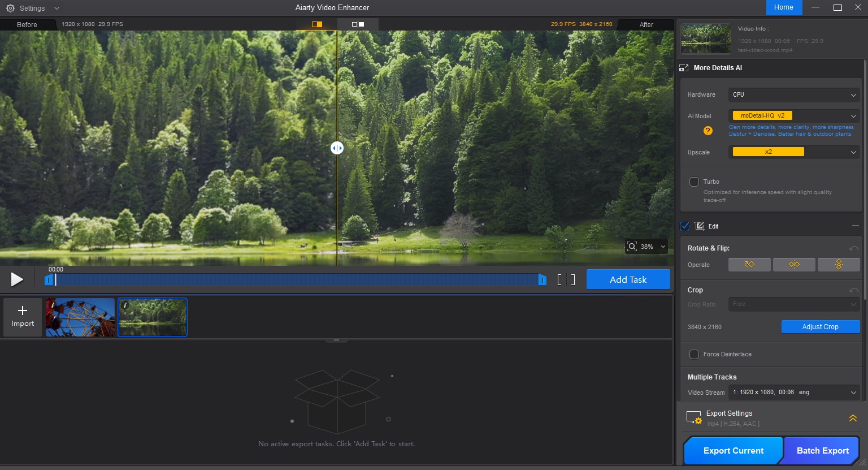Switch to the After preview tab

(x=646, y=24)
